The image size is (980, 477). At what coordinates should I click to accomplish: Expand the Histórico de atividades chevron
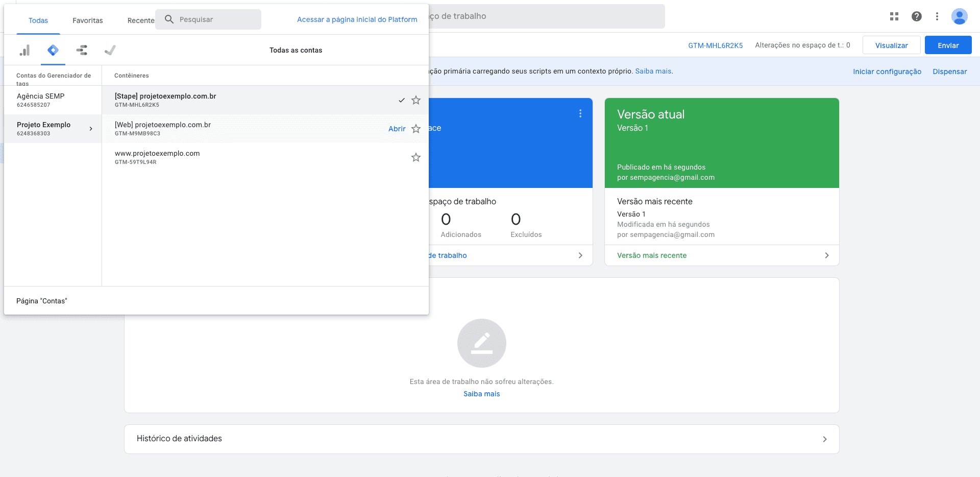pyautogui.click(x=825, y=439)
